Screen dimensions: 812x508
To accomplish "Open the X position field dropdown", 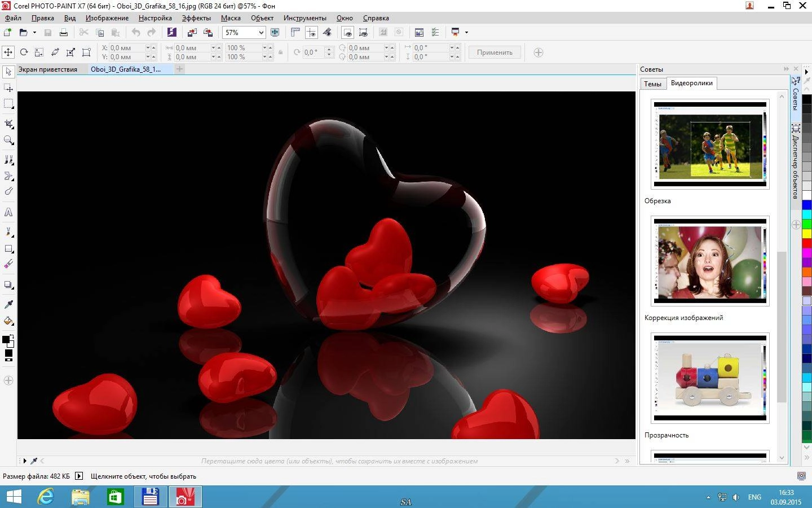I will [148, 48].
